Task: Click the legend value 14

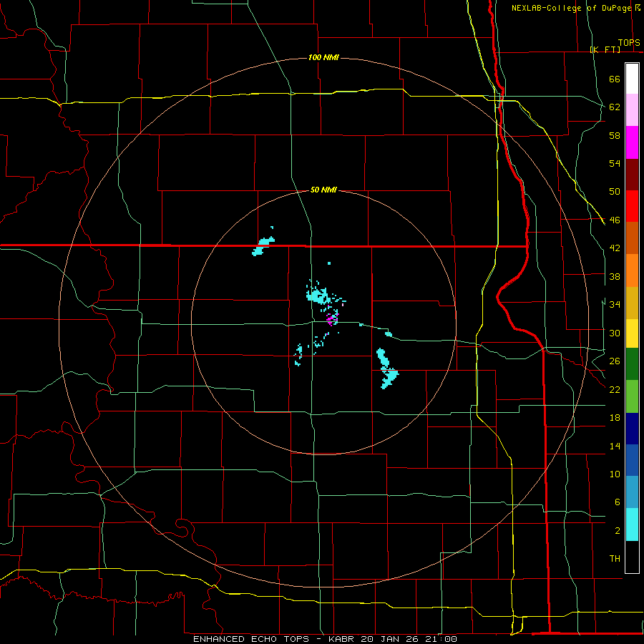Action: (x=615, y=446)
